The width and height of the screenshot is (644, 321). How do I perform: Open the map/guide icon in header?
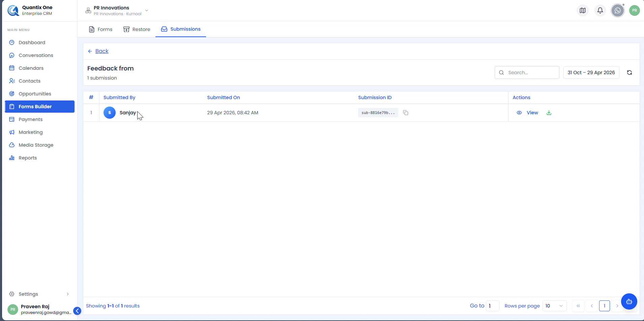(583, 10)
